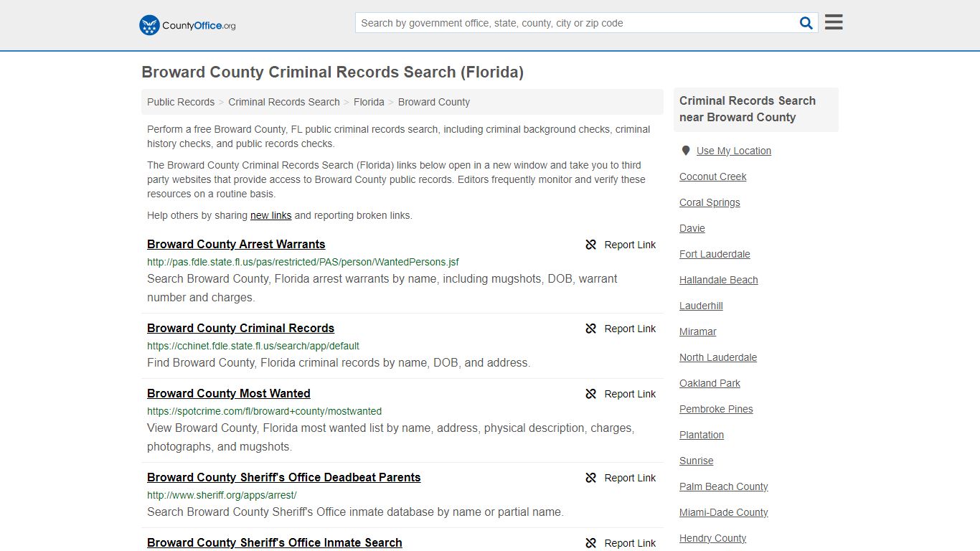Viewport: 980px width, 551px height.
Task: Open the CountyOffice.org logo homepage
Action: click(187, 25)
